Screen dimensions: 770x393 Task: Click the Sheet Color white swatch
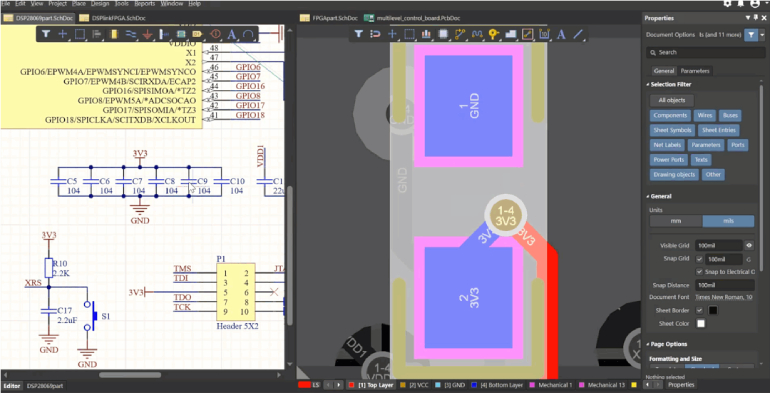pyautogui.click(x=701, y=324)
